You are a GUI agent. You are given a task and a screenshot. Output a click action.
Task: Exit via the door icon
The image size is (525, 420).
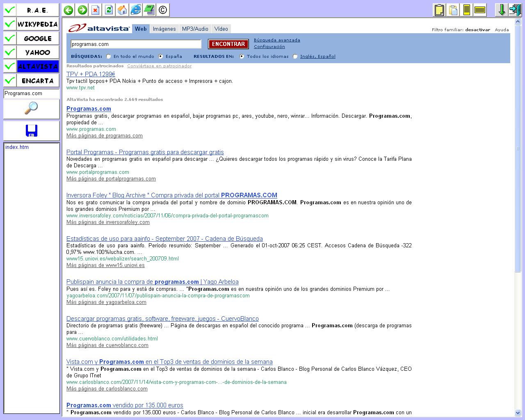click(x=515, y=10)
